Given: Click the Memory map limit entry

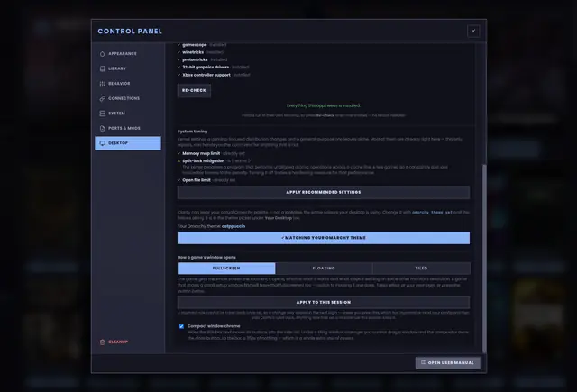Looking at the screenshot, I should [211, 153].
